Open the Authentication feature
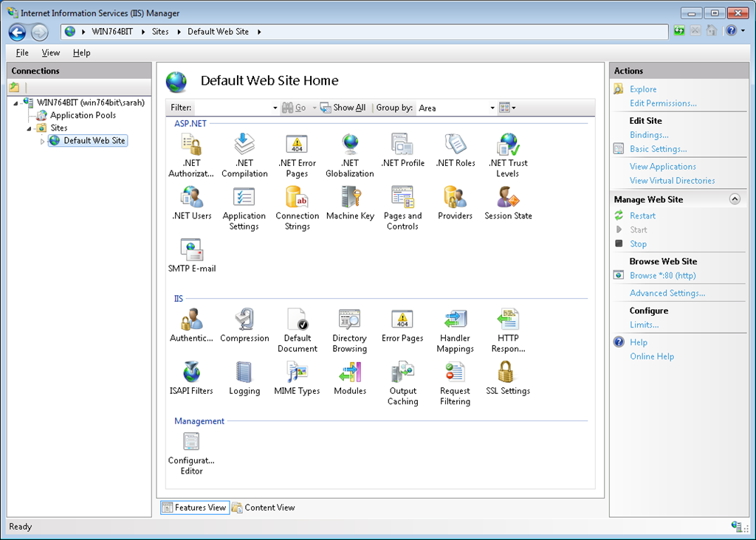Screen dimensions: 756x540 pyautogui.click(x=191, y=325)
